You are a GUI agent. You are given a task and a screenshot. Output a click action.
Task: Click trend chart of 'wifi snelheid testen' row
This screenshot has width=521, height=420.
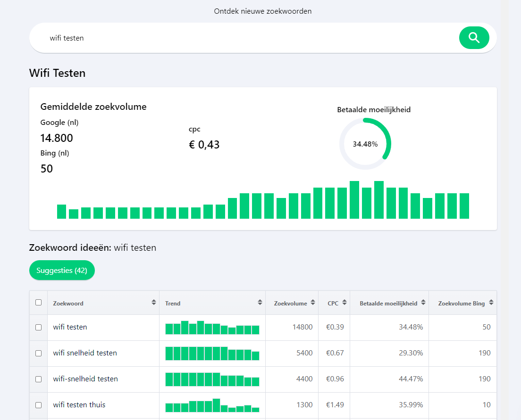click(x=212, y=353)
